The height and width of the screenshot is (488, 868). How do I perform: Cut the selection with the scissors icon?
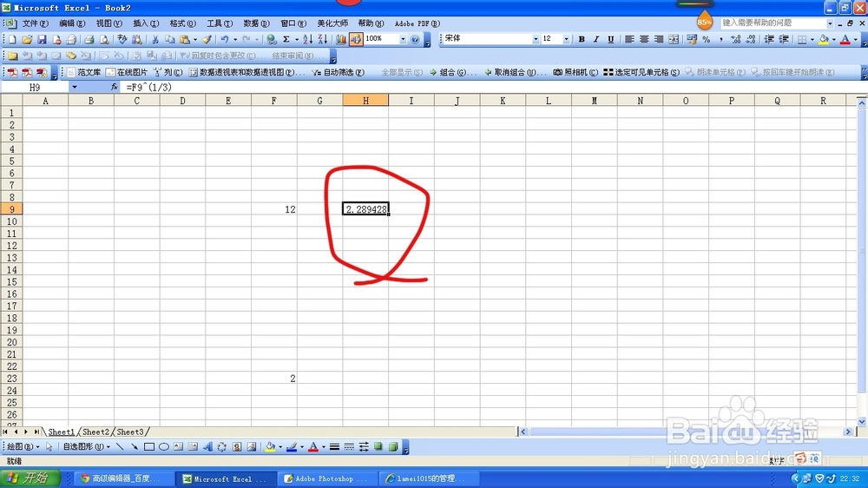coord(155,39)
